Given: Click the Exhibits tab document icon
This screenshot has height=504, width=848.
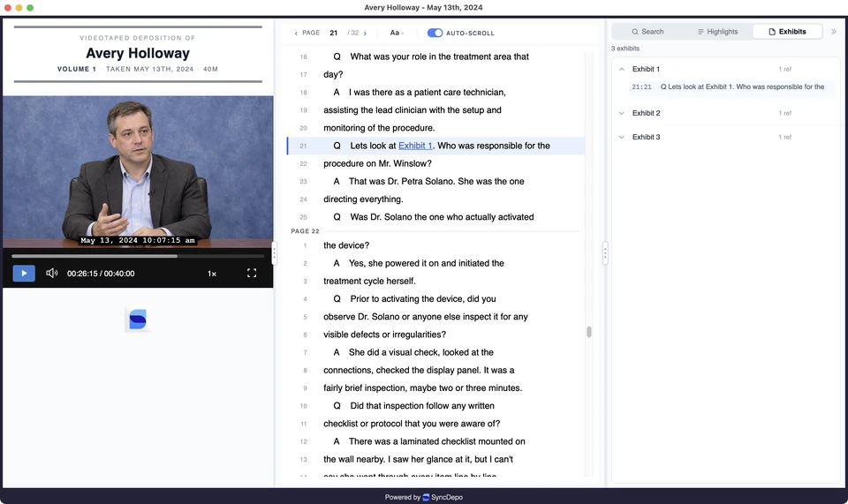Looking at the screenshot, I should (772, 32).
